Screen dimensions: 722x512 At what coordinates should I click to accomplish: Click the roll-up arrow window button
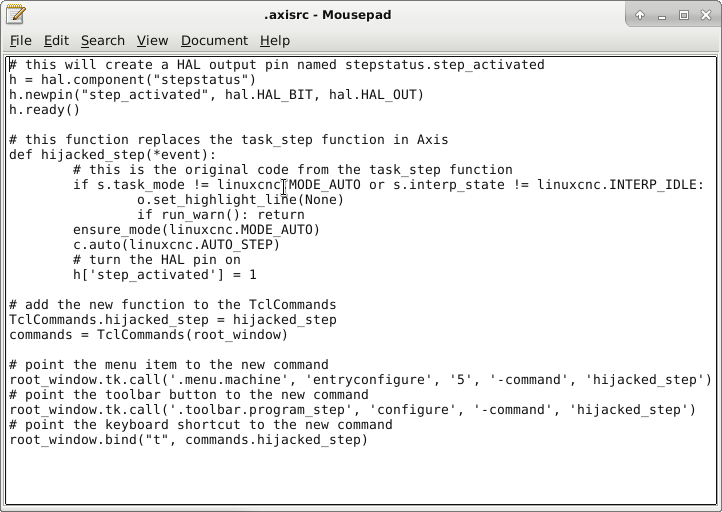(640, 15)
